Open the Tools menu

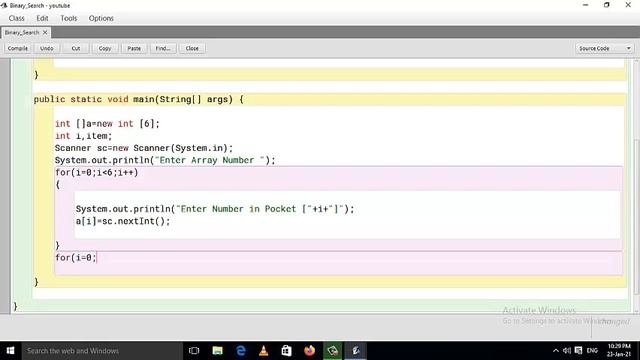click(x=69, y=18)
